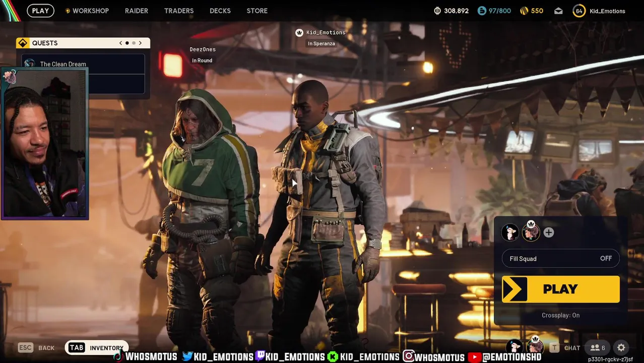Open the mail inbox icon
The height and width of the screenshot is (363, 644).
[558, 11]
